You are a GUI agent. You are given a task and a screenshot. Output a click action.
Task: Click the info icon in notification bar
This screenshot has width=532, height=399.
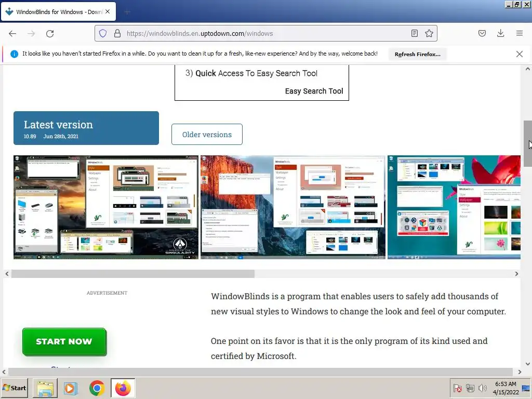[x=14, y=54]
